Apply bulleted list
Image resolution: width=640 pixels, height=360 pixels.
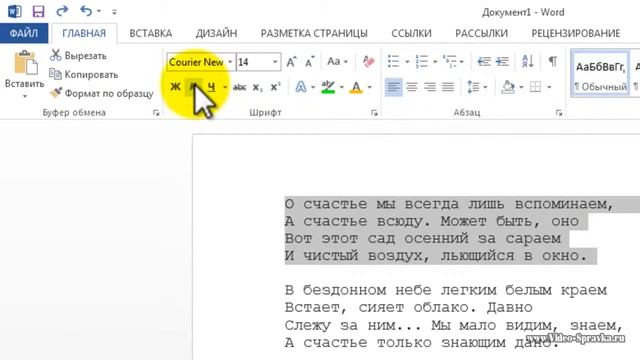coord(393,62)
